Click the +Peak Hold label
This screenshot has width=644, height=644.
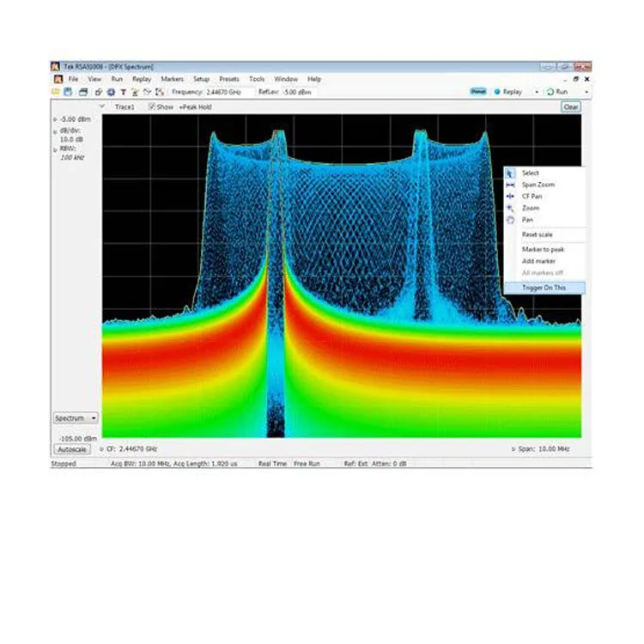pos(196,107)
